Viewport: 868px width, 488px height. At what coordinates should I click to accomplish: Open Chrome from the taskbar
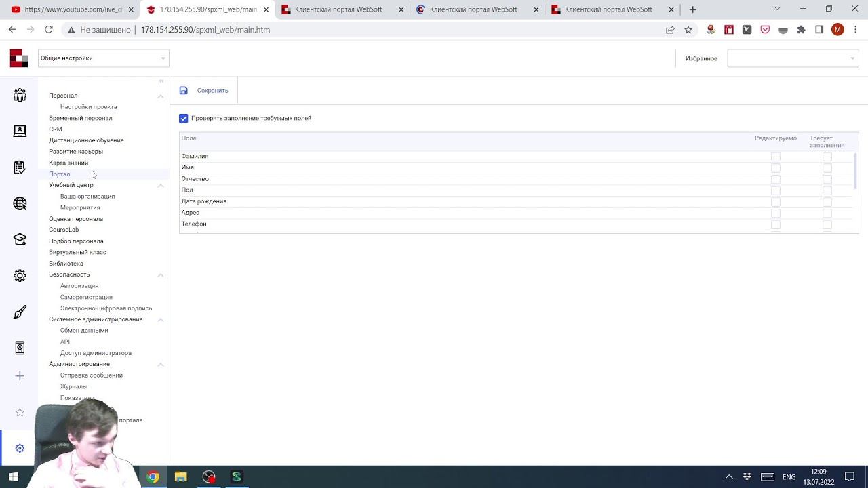153,476
